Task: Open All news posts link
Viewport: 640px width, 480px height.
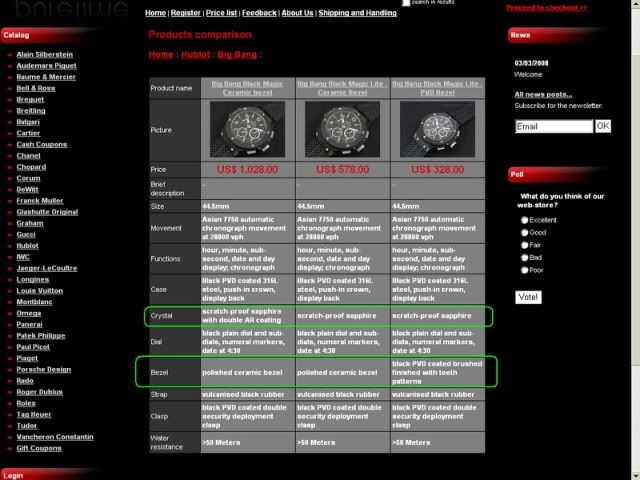Action: coord(543,94)
